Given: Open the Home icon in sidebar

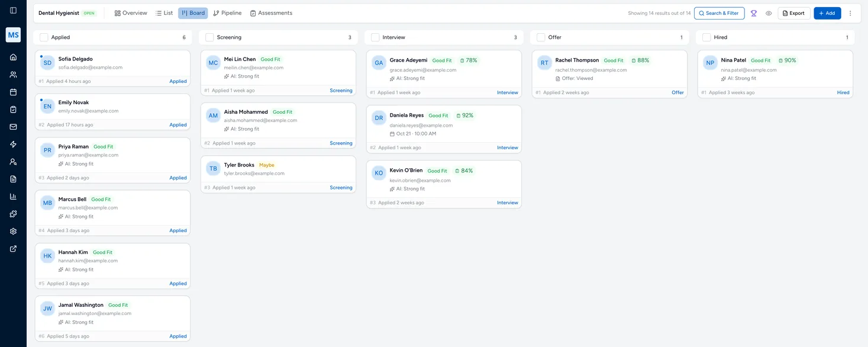Looking at the screenshot, I should pyautogui.click(x=13, y=57).
